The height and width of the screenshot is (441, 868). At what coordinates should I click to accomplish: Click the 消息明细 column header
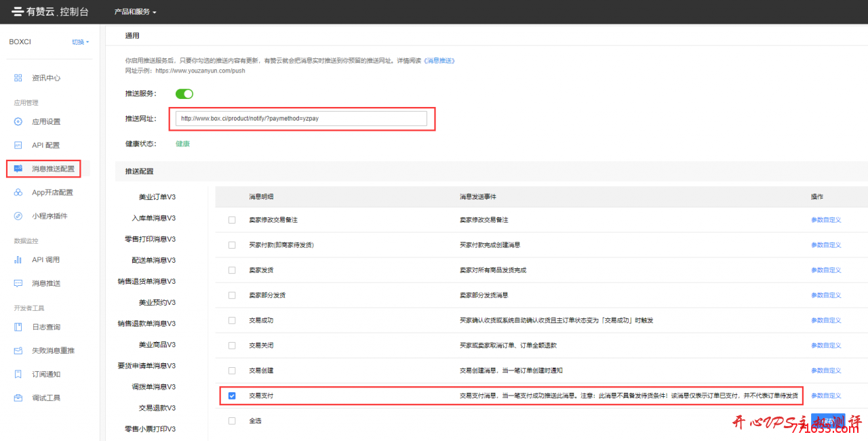[261, 196]
